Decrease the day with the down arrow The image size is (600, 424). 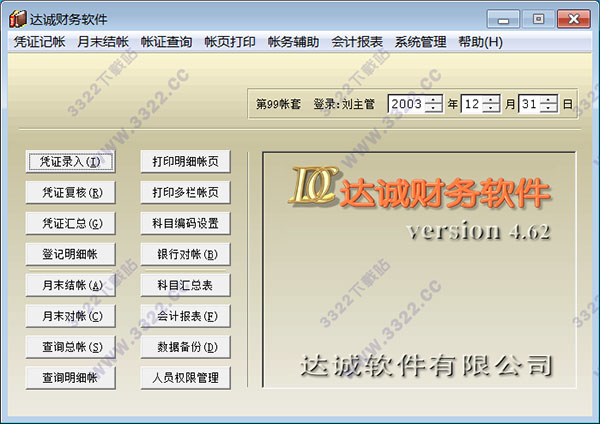coord(548,108)
